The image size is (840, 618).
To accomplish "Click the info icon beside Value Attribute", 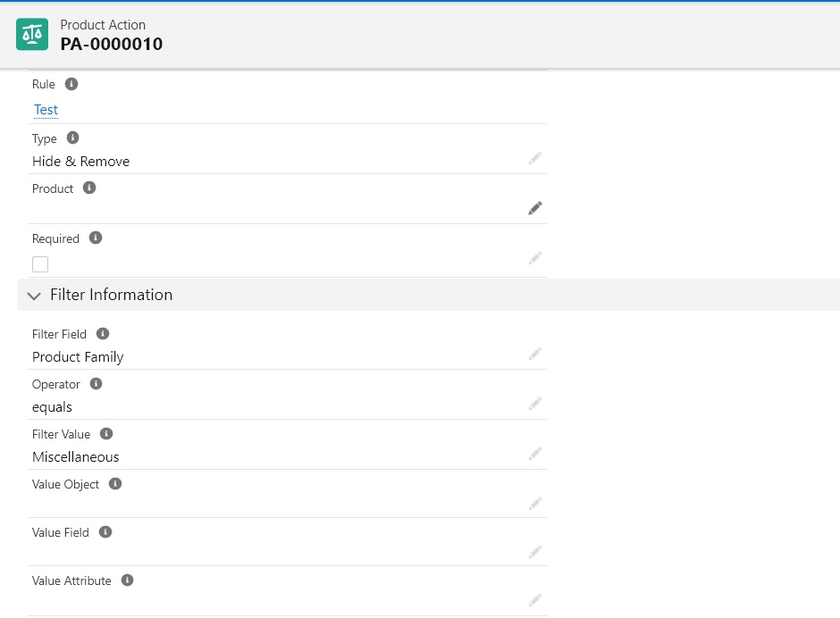I will pos(127,580).
